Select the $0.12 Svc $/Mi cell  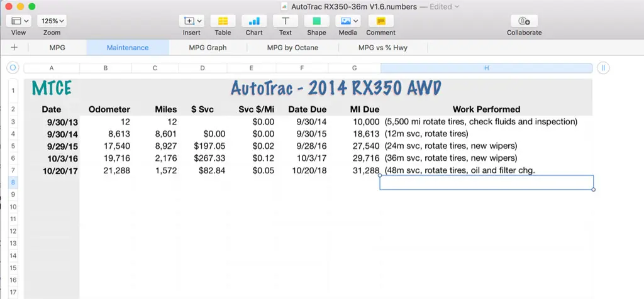click(x=252, y=158)
